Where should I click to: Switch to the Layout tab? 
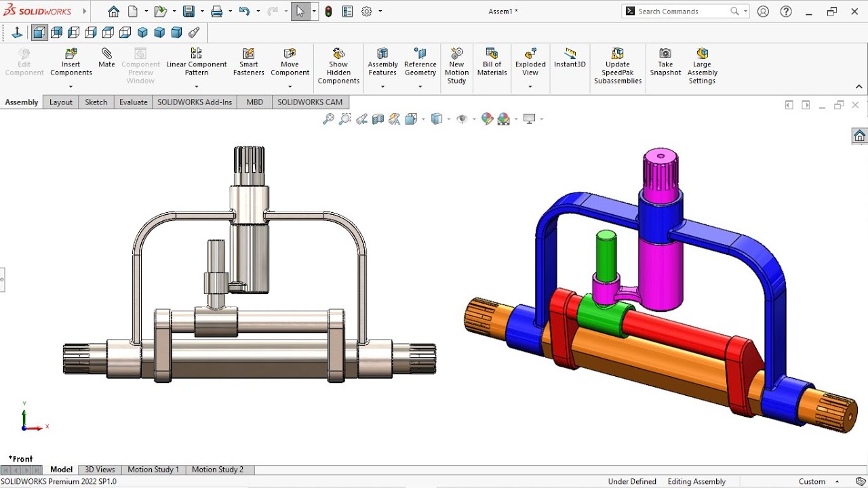(x=61, y=102)
